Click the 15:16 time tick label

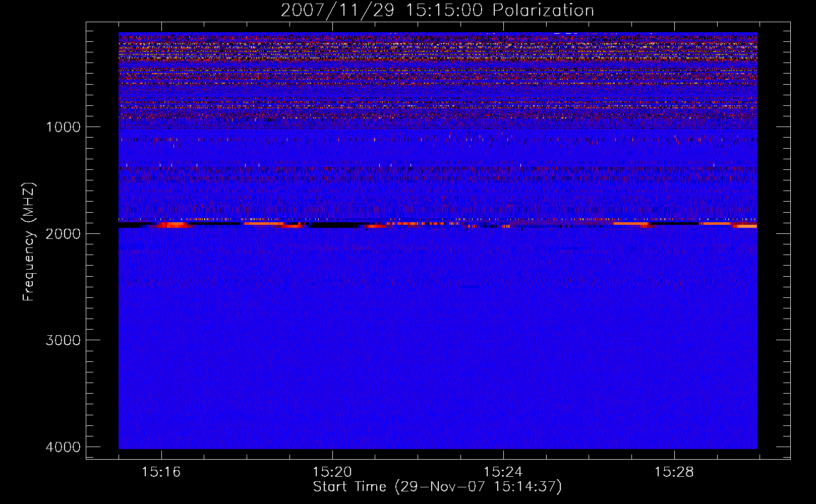tap(161, 472)
